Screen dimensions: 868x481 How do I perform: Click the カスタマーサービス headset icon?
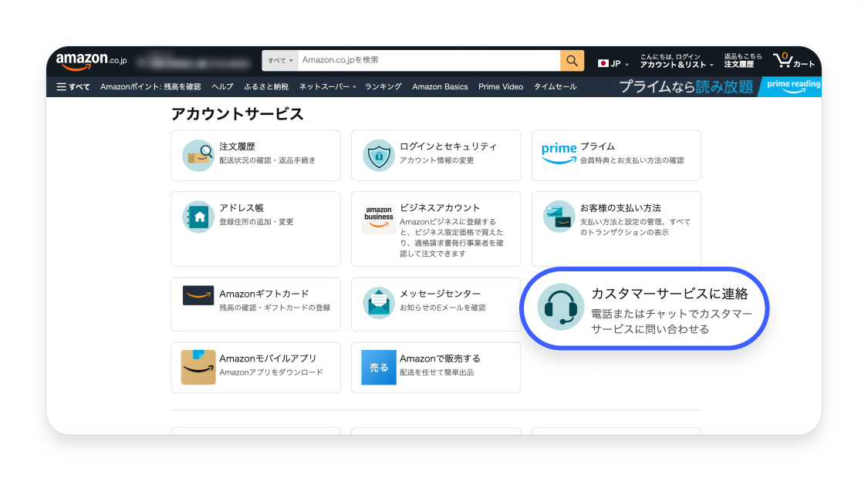tap(561, 307)
